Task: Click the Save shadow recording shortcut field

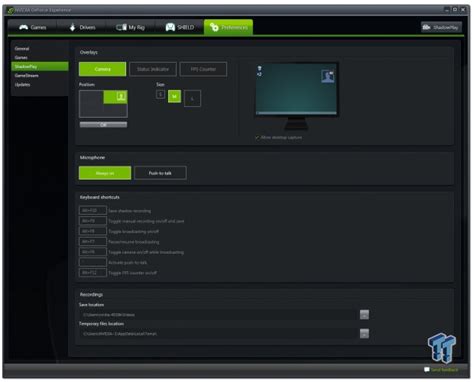Action: (x=93, y=211)
